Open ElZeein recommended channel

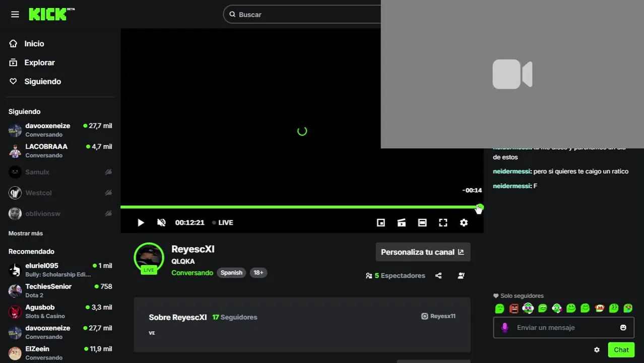[x=60, y=352]
